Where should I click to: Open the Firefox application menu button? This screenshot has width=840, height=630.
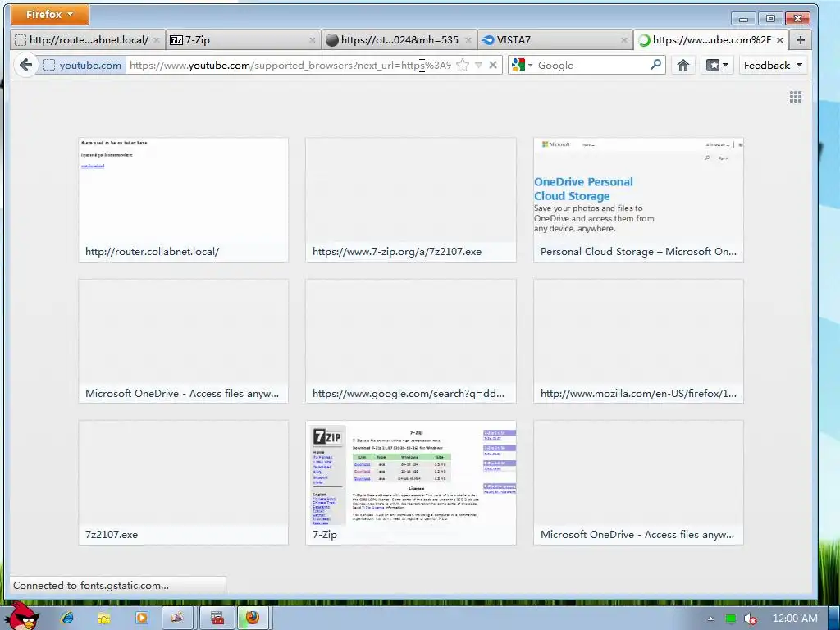click(x=50, y=15)
